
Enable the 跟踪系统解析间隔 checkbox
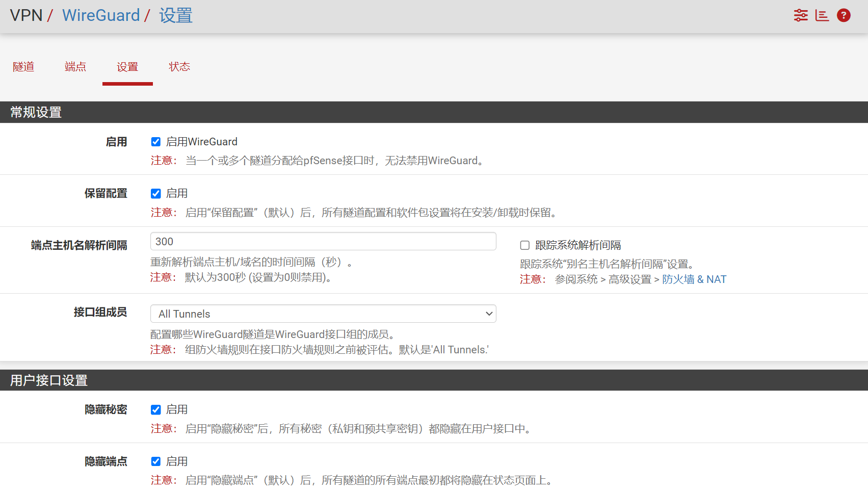(524, 245)
